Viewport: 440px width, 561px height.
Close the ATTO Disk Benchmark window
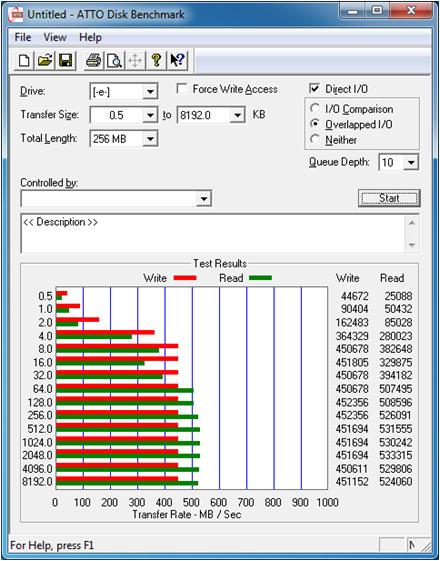pyautogui.click(x=410, y=12)
